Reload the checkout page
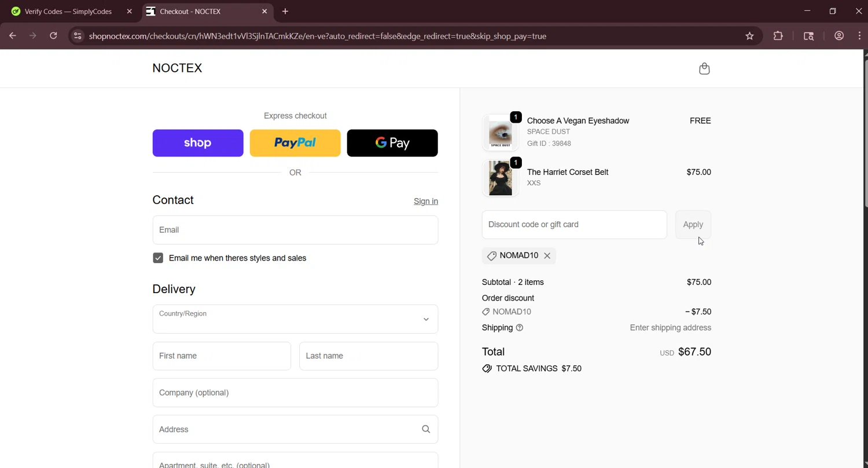The width and height of the screenshot is (868, 468). coord(53,36)
